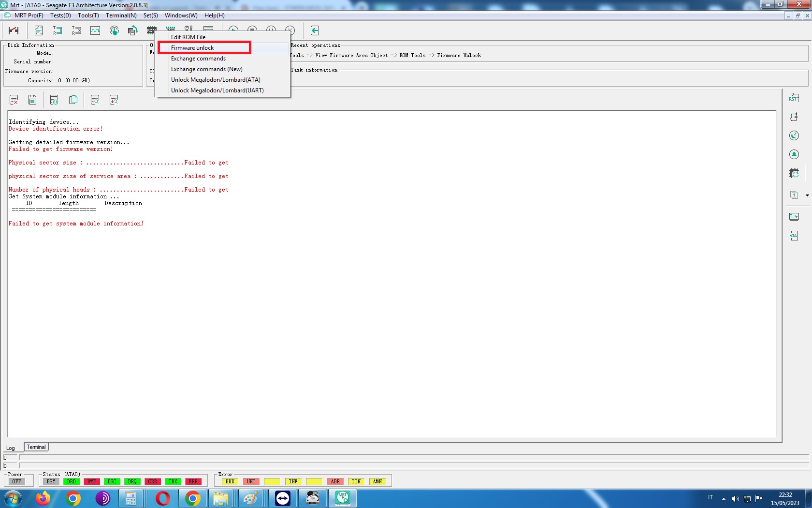Open the Calculator from the taskbar

(130, 498)
